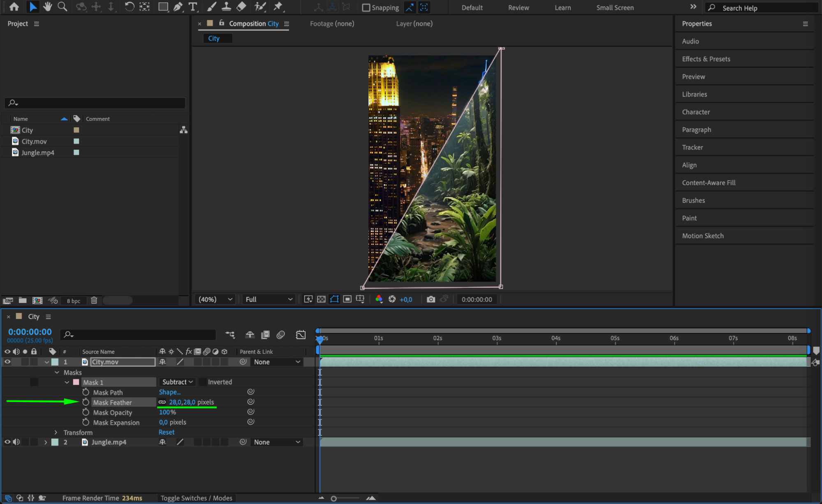Open the Effects & Presets panel
Screen dimensions: 822x504
pyautogui.click(x=706, y=59)
